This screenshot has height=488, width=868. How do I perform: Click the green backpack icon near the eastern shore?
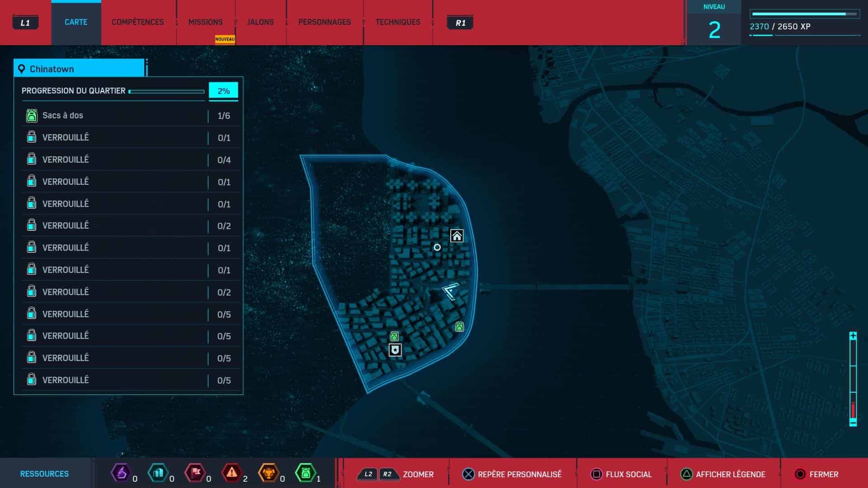[459, 326]
